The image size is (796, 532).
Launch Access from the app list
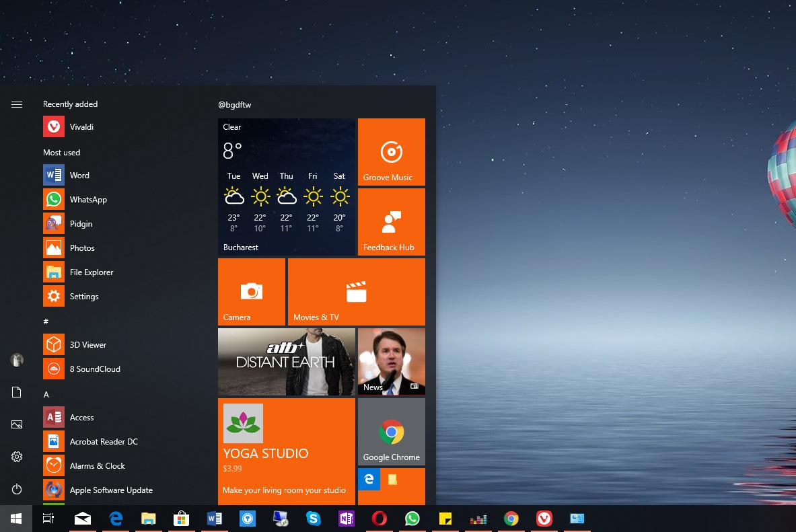coord(123,417)
